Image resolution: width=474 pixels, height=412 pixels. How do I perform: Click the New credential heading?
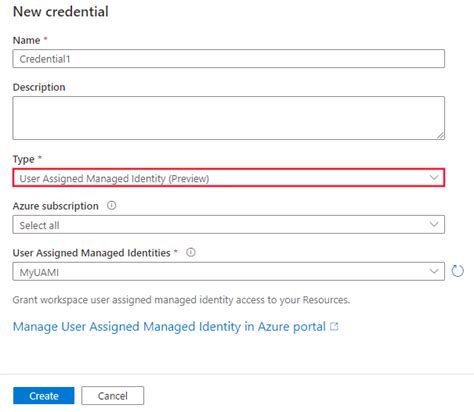coord(61,12)
